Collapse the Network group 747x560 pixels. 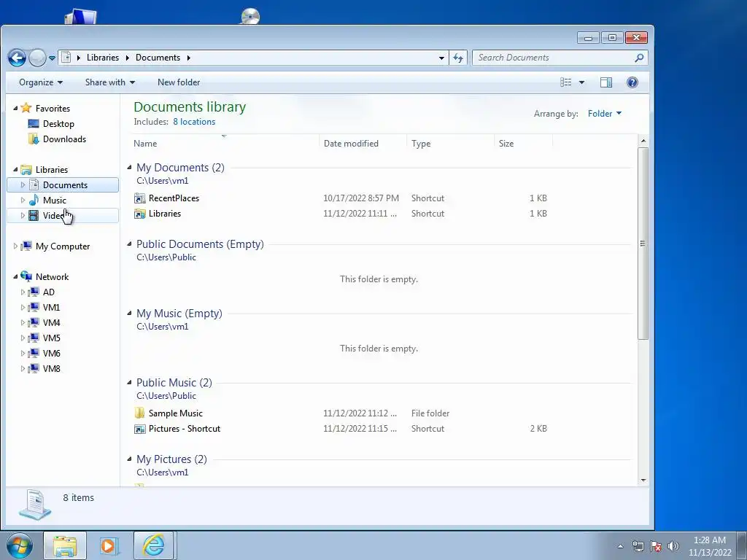(x=15, y=276)
